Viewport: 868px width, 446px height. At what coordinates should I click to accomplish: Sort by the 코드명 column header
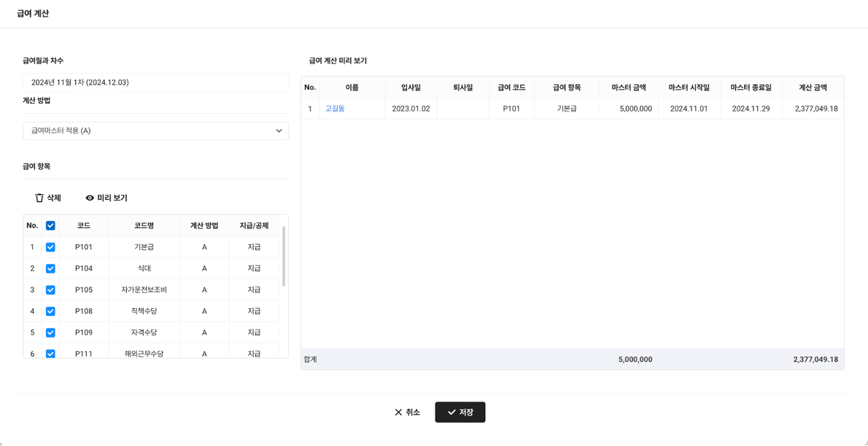[x=144, y=226]
